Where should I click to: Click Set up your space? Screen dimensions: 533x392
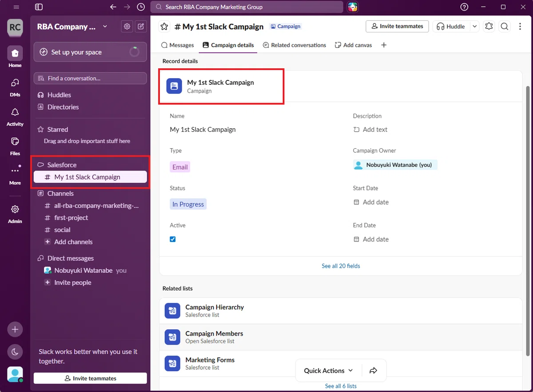point(90,52)
